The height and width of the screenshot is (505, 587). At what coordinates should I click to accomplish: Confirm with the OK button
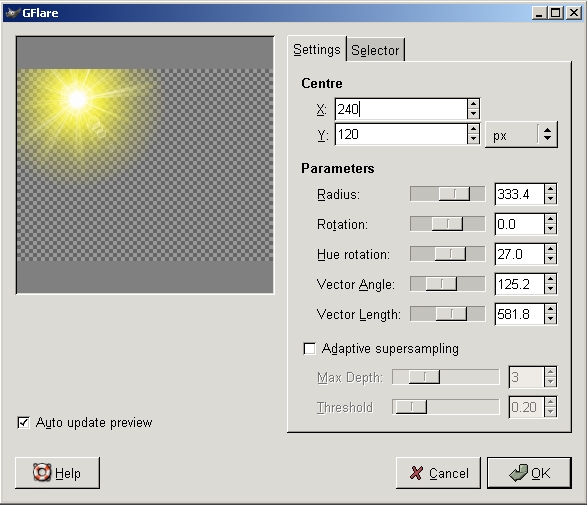[529, 473]
